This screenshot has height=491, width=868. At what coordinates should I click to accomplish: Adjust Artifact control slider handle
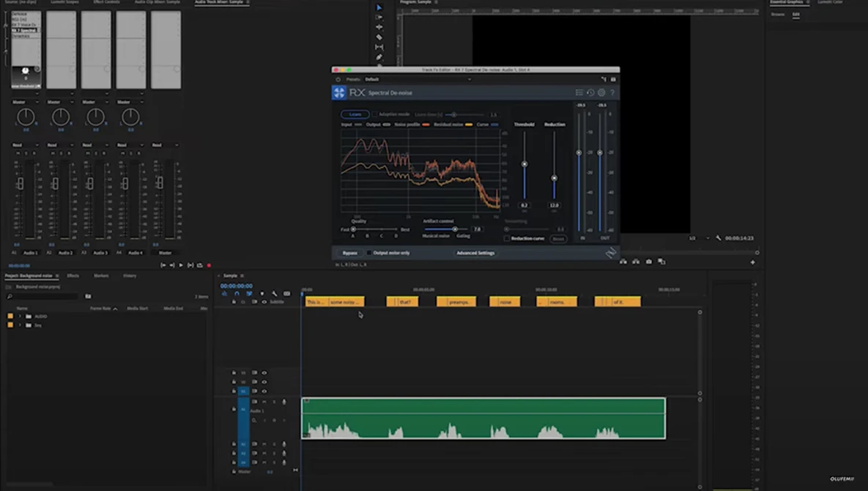tap(455, 229)
